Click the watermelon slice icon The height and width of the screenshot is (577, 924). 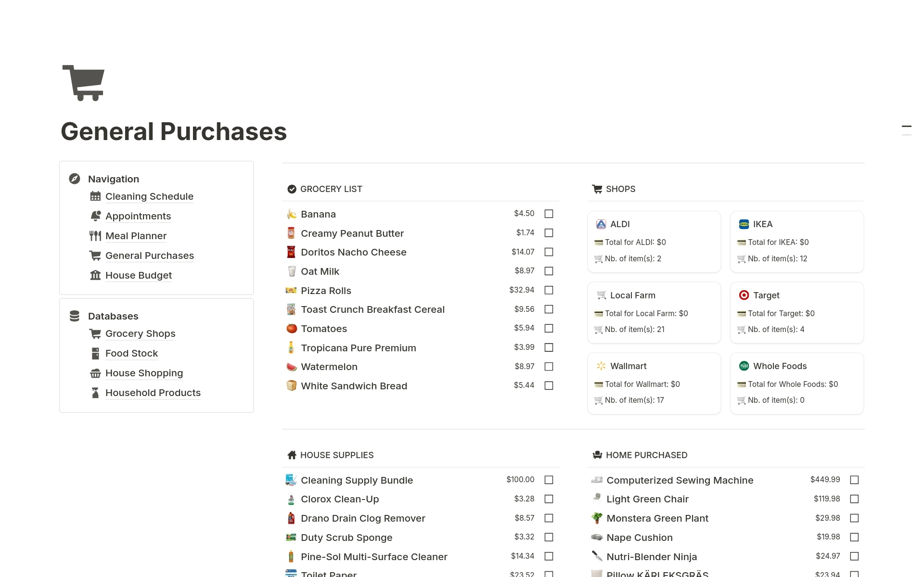(292, 367)
